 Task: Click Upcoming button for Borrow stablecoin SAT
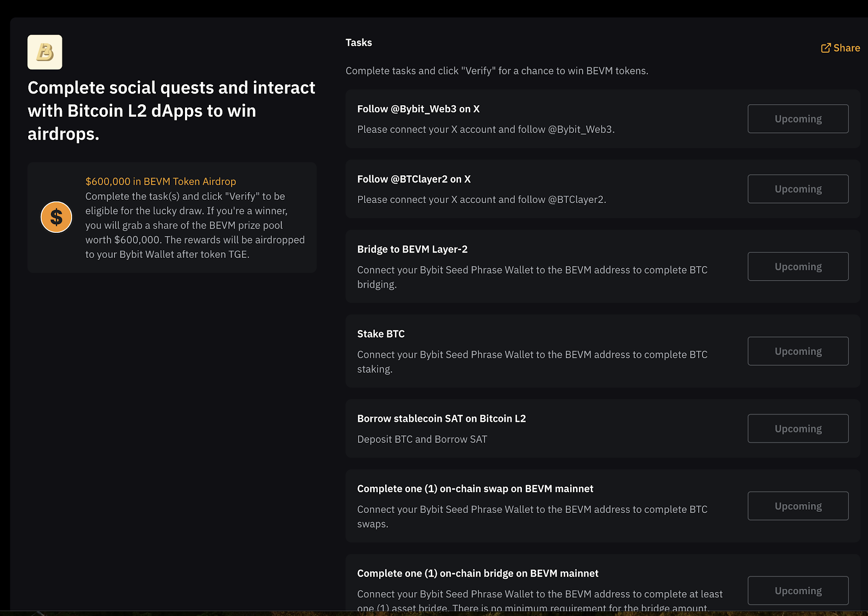click(x=798, y=429)
